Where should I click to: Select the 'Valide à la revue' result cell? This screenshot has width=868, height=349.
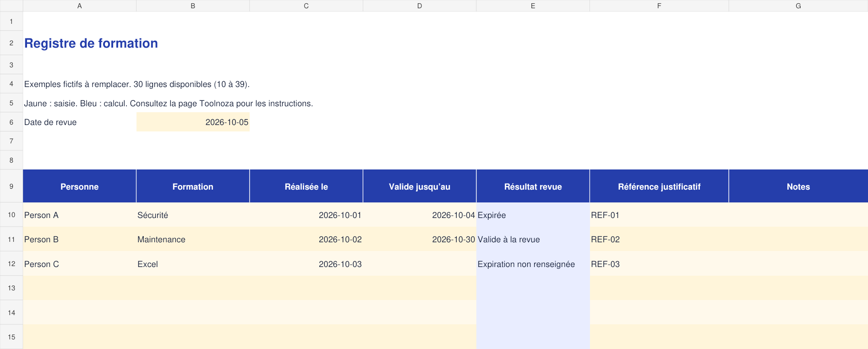533,239
